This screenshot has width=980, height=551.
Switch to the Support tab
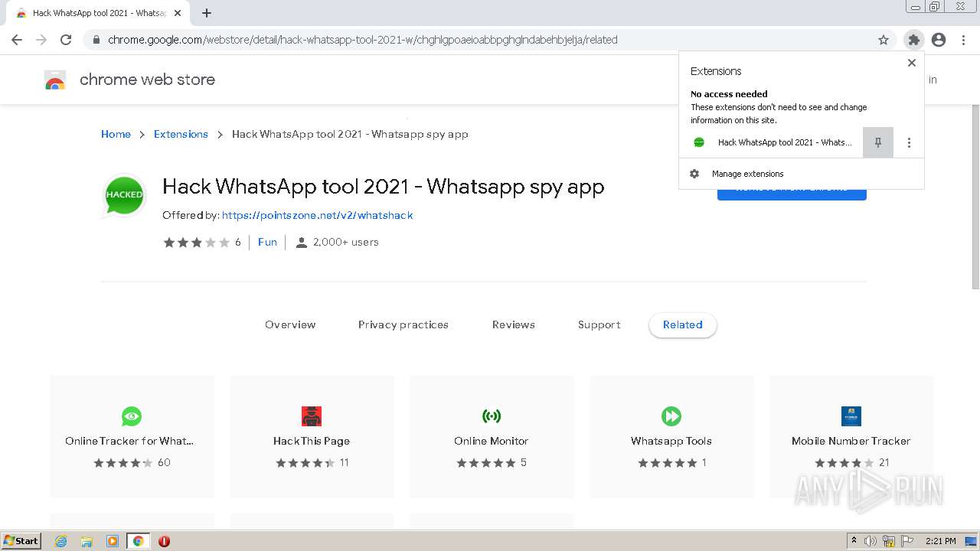click(599, 324)
